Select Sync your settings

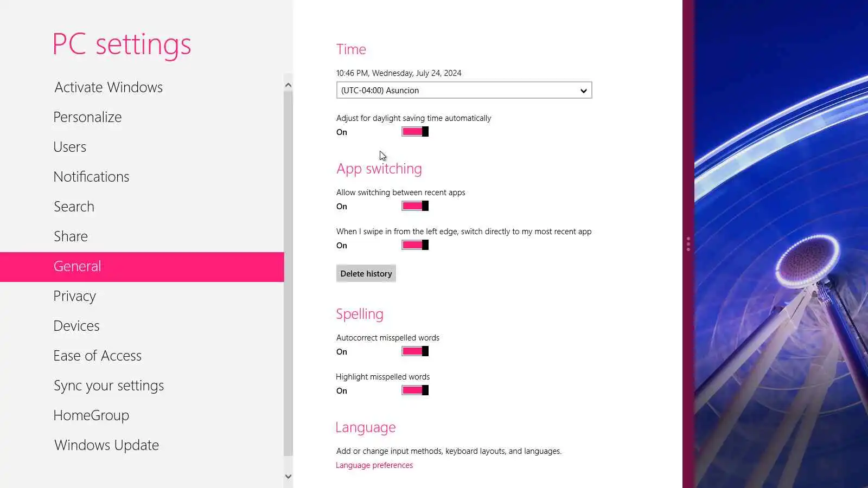tap(142, 386)
